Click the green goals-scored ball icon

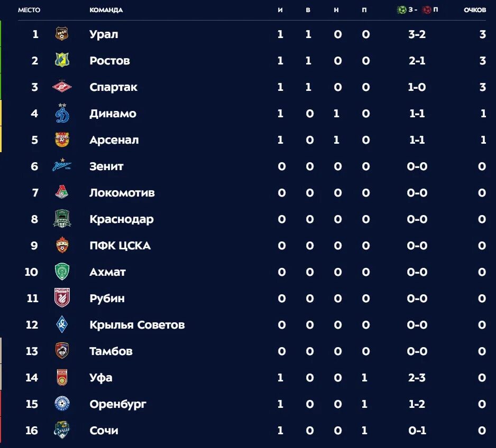point(401,10)
